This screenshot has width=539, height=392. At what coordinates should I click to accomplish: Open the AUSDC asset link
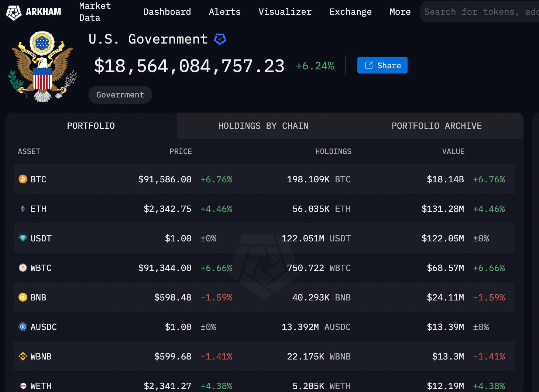(x=44, y=327)
